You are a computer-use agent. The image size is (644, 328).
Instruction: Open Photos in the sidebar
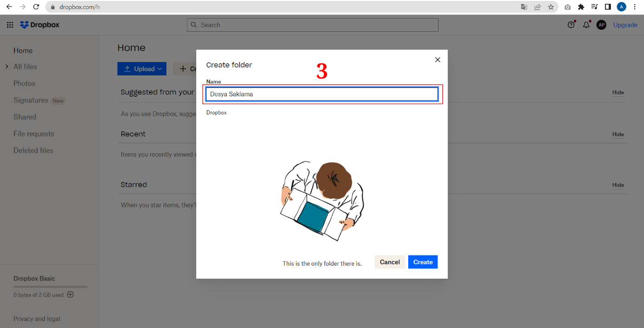click(24, 83)
